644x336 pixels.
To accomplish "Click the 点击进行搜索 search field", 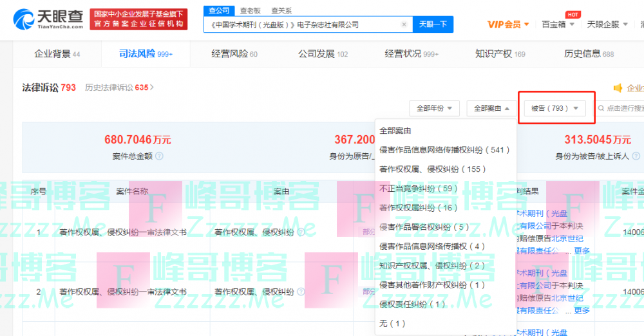I will coord(620,108).
